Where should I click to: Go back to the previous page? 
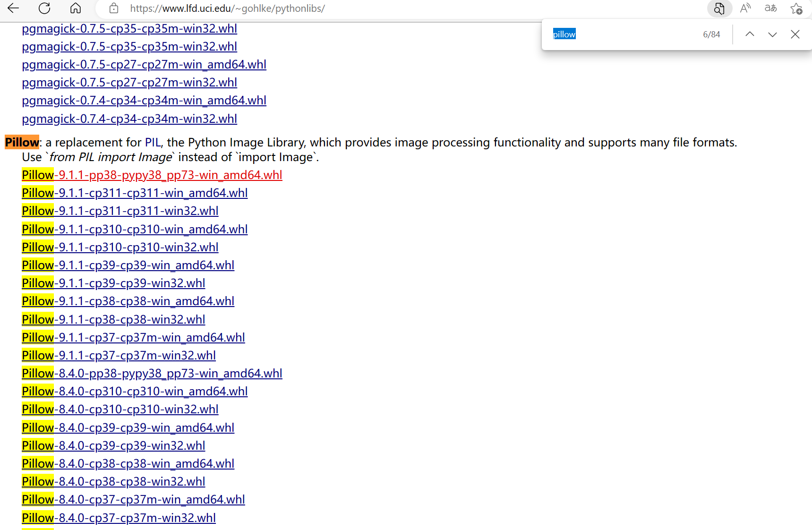pyautogui.click(x=13, y=8)
